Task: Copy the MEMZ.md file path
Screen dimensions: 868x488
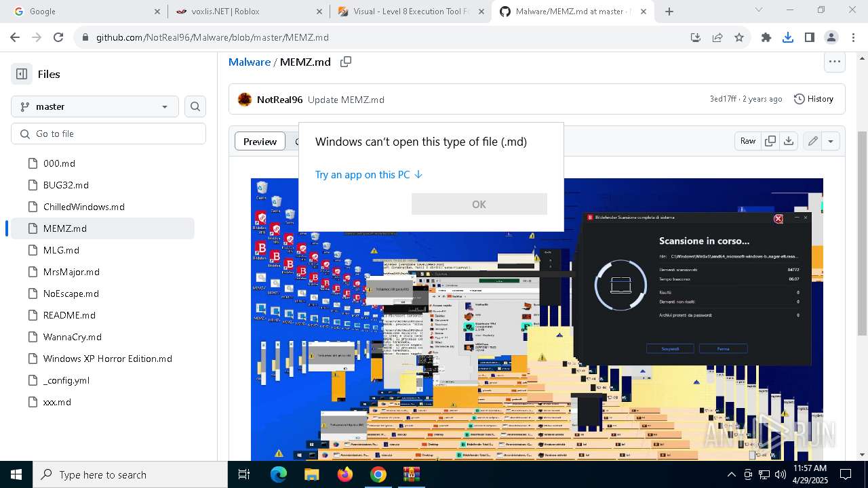Action: tap(346, 62)
